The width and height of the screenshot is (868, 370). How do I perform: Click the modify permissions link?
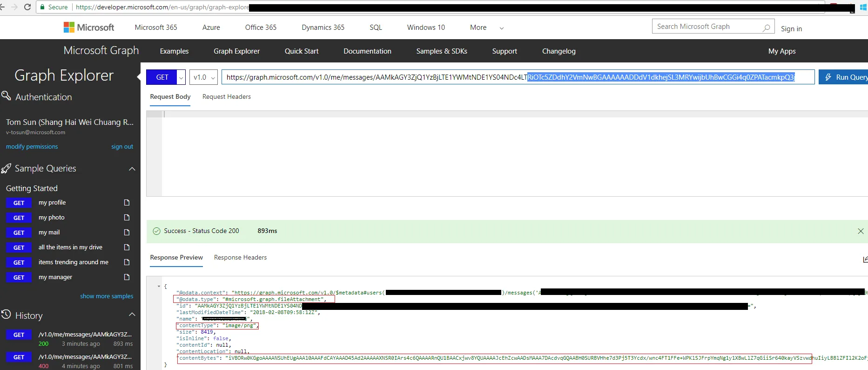point(32,146)
